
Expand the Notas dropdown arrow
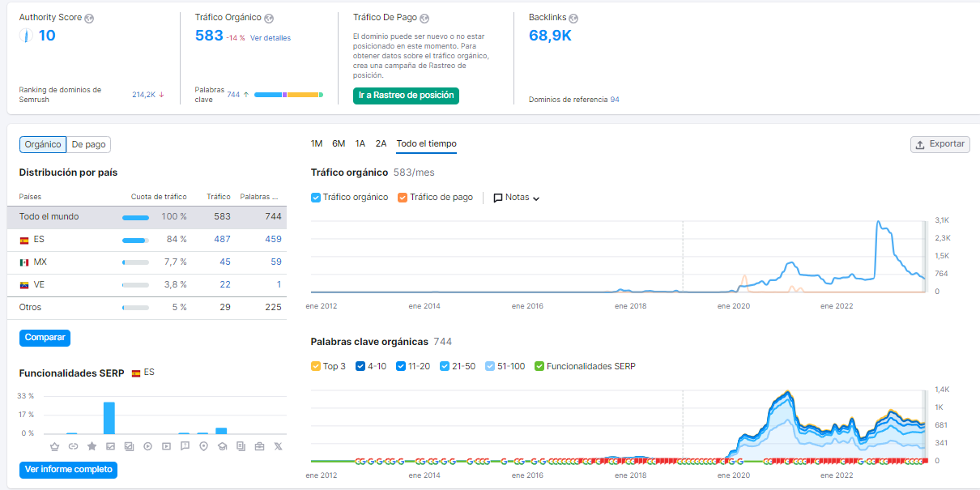(x=536, y=198)
